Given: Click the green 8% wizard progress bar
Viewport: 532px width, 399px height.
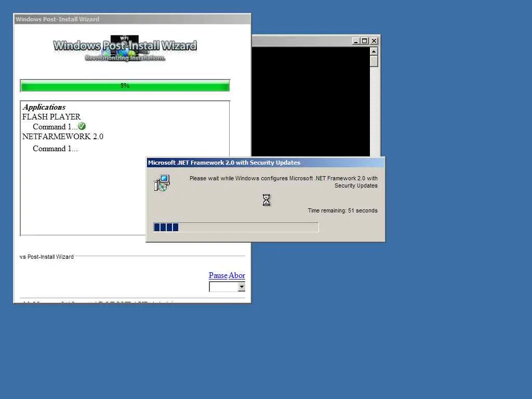Looking at the screenshot, I should [x=125, y=86].
